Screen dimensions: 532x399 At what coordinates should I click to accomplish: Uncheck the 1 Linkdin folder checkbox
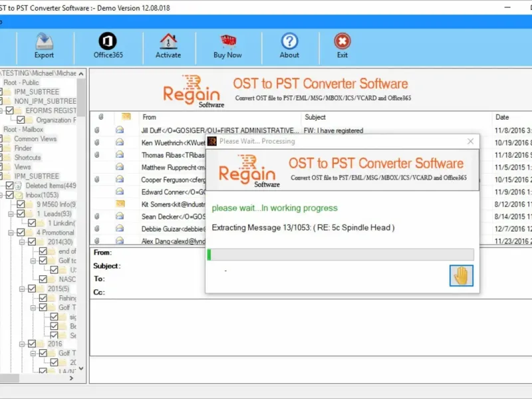pyautogui.click(x=32, y=223)
